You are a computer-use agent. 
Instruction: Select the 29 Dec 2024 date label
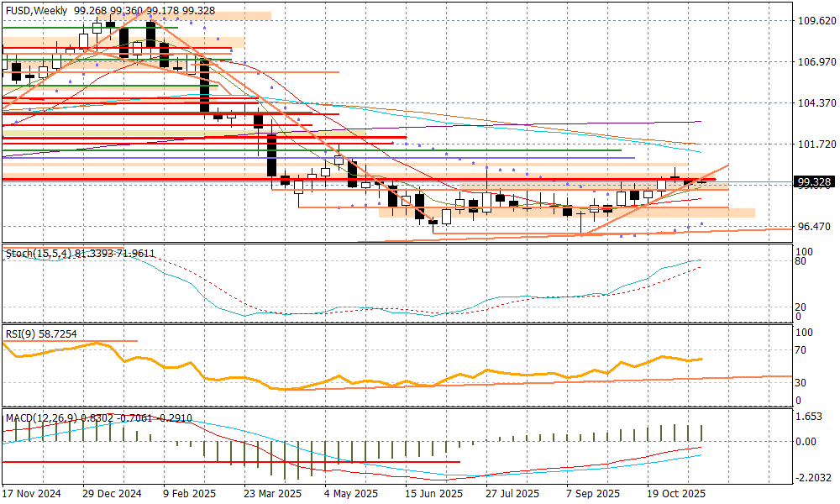[113, 494]
